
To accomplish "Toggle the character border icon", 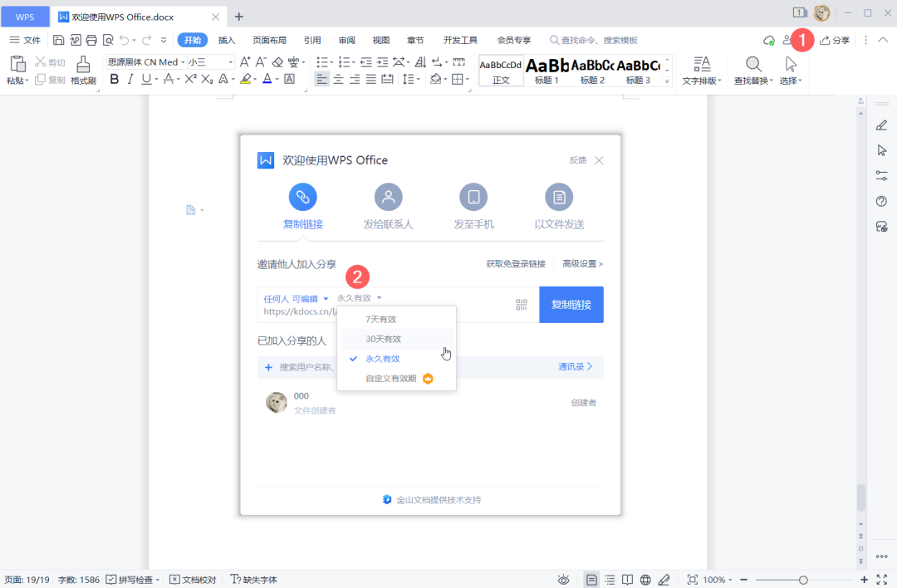I will [290, 80].
